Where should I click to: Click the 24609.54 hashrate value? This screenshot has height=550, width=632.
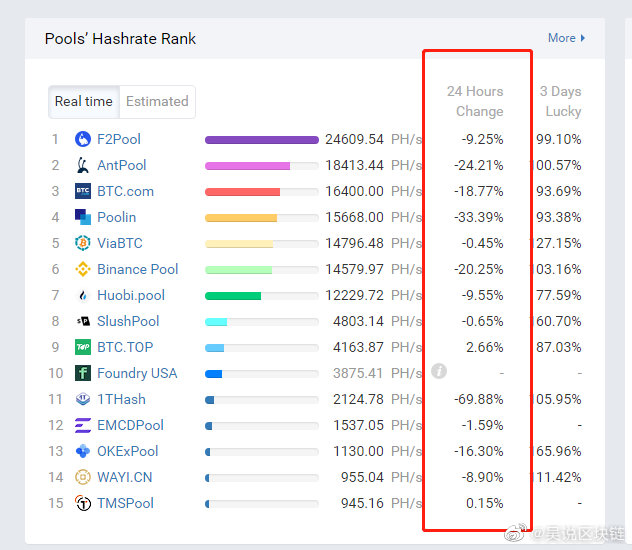tap(354, 139)
